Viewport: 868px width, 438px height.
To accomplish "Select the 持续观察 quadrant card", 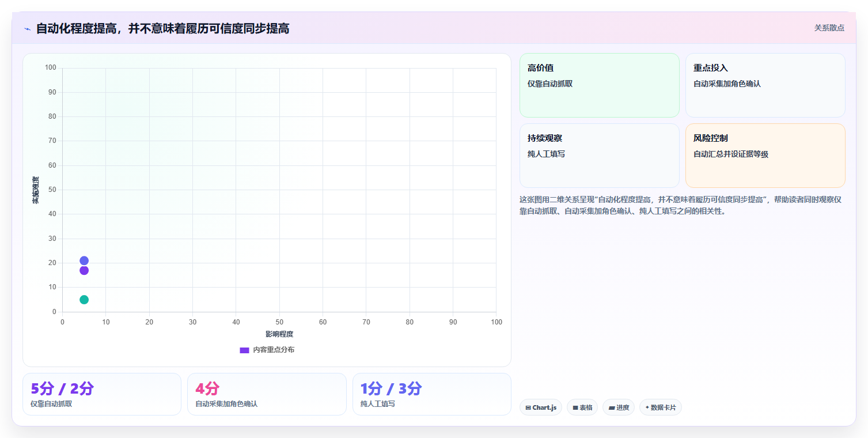I will tap(600, 156).
